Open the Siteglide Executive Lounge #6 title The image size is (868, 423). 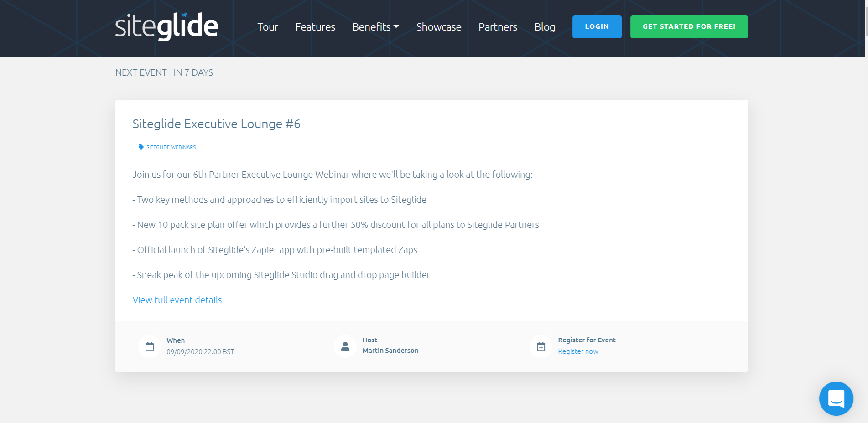click(x=216, y=124)
